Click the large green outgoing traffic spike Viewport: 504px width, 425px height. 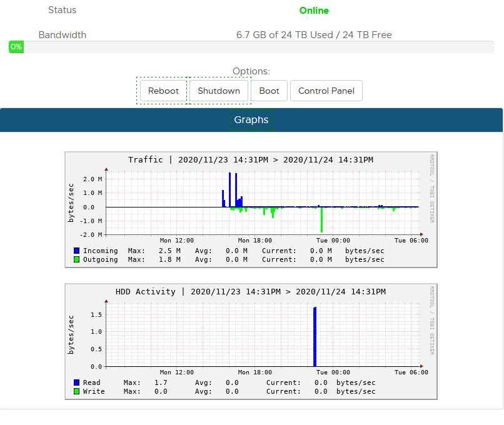[321, 220]
